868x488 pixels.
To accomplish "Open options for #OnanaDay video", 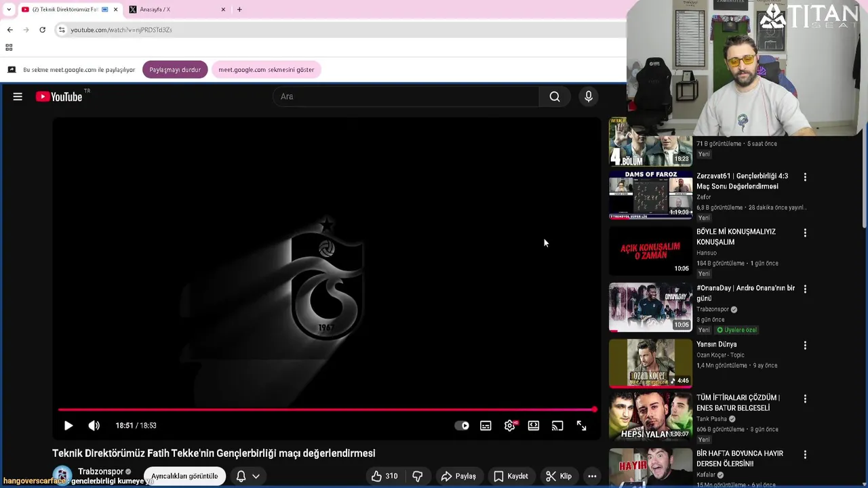I will [805, 289].
